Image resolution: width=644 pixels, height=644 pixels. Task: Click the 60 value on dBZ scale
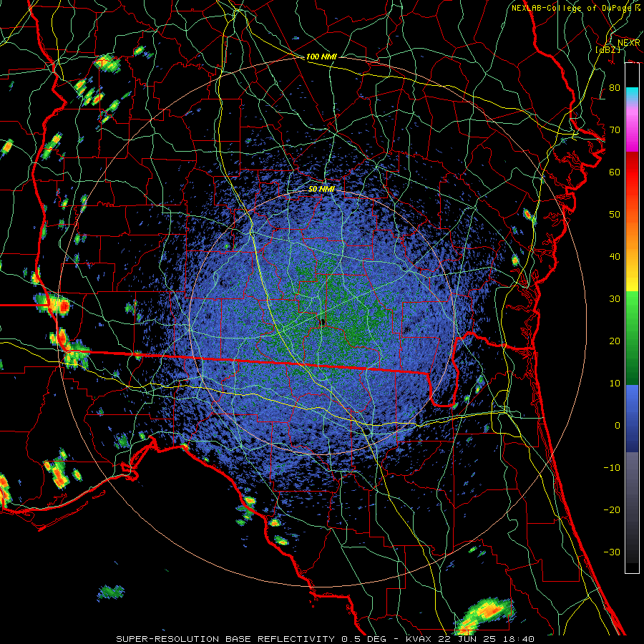click(615, 172)
